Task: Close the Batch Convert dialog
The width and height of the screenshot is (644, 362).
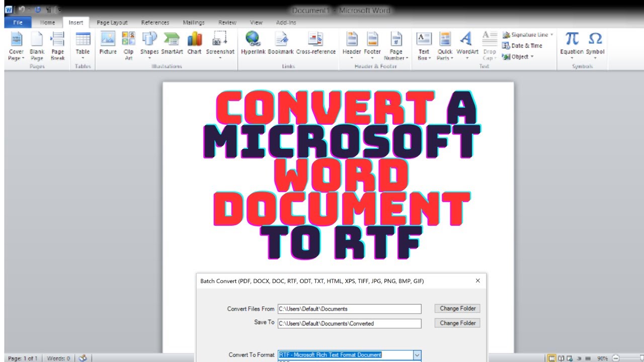Action: tap(477, 281)
